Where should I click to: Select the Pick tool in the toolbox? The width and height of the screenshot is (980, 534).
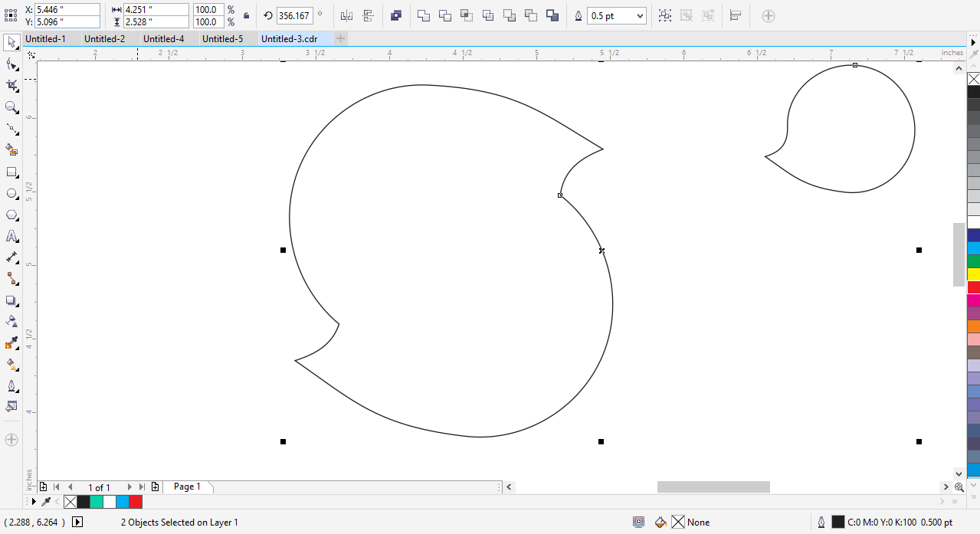pyautogui.click(x=11, y=42)
